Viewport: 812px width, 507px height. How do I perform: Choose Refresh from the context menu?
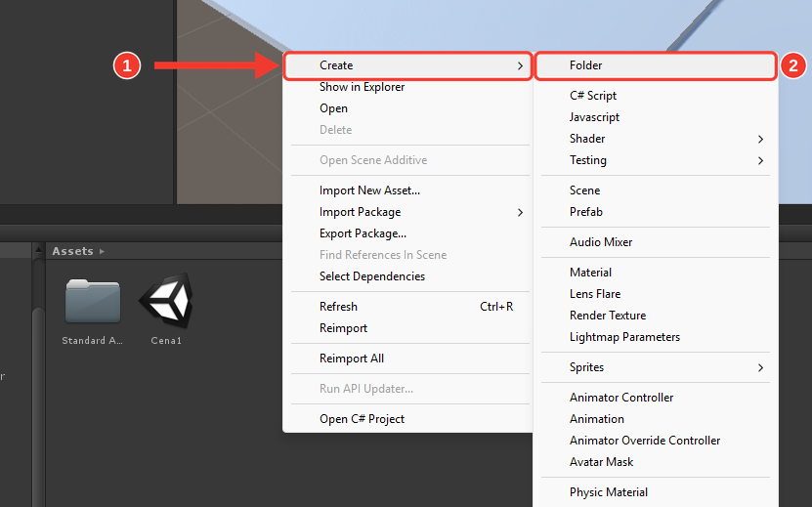point(408,307)
